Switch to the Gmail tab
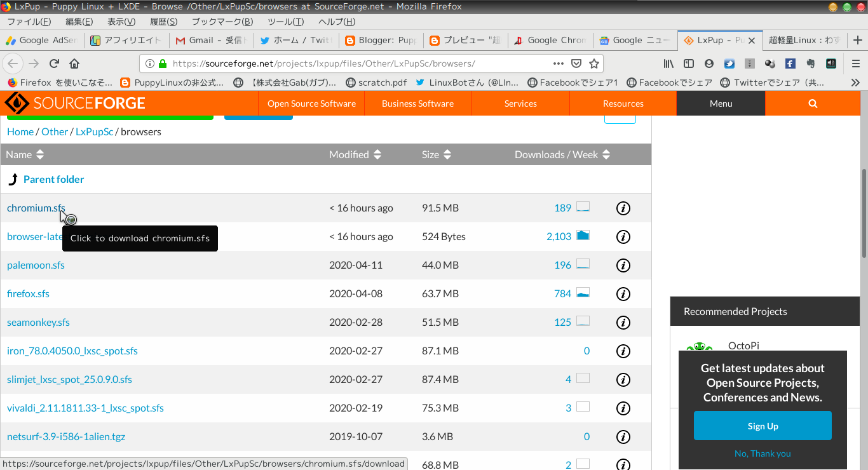 212,40
